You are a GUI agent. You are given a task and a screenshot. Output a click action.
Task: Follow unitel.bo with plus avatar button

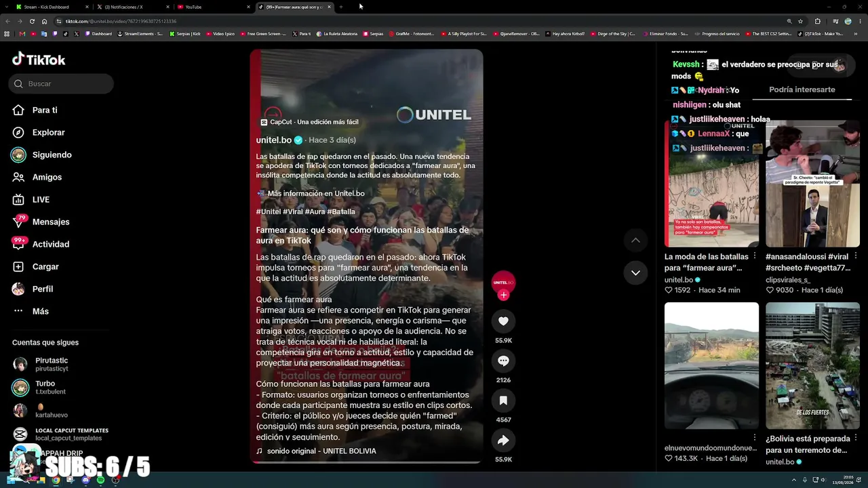tap(503, 295)
